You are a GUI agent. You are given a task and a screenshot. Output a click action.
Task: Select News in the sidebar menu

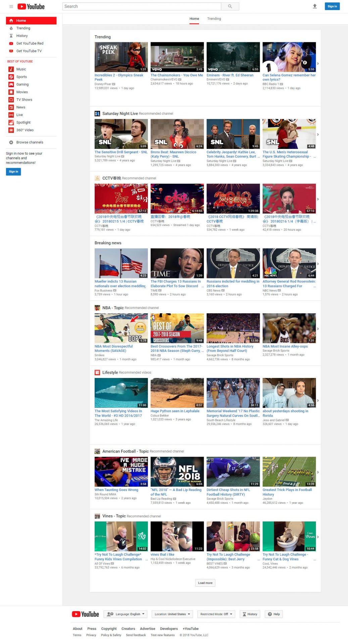(31, 107)
